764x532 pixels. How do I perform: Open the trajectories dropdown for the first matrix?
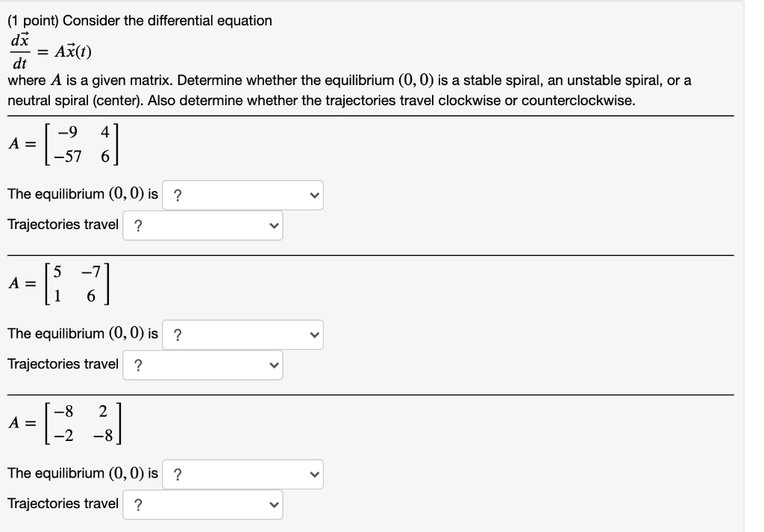(x=203, y=226)
